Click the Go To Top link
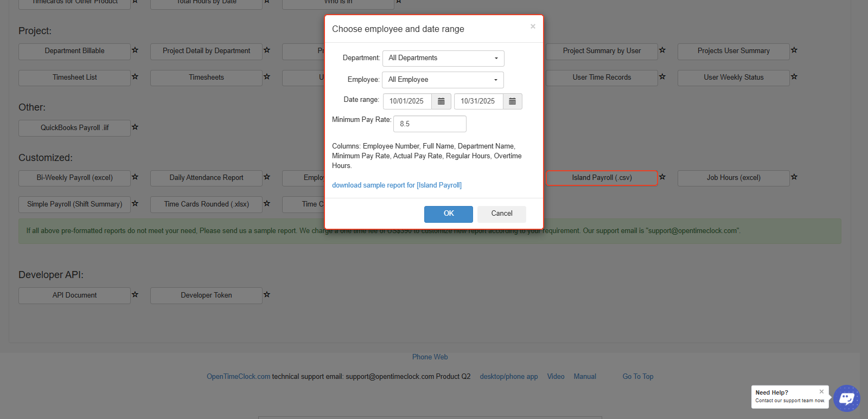Image resolution: width=868 pixels, height=419 pixels. [x=637, y=377]
